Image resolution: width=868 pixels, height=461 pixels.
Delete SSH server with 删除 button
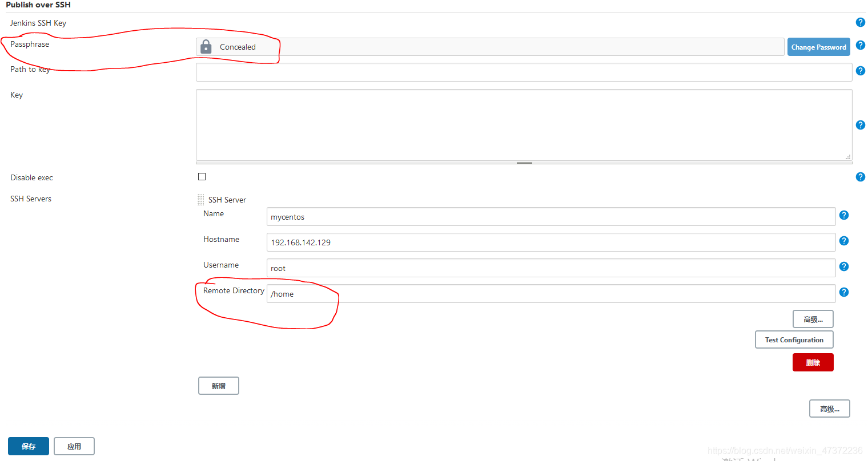pyautogui.click(x=813, y=362)
